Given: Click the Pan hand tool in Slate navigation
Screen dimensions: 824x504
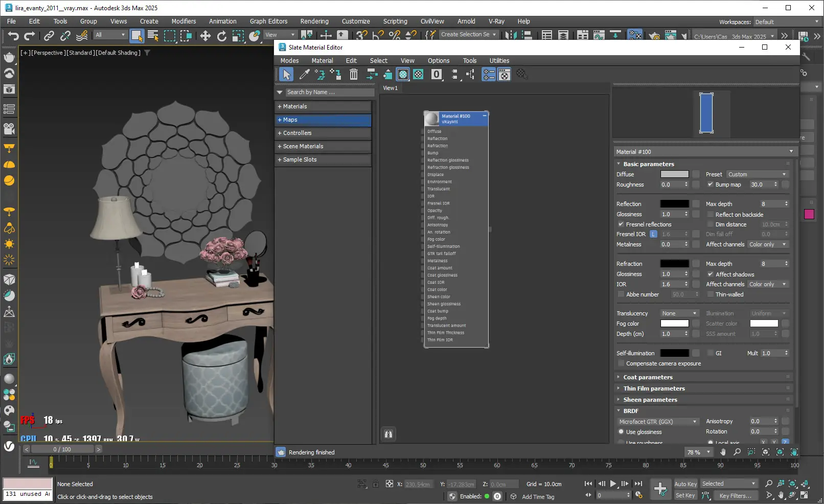Looking at the screenshot, I should [x=723, y=452].
